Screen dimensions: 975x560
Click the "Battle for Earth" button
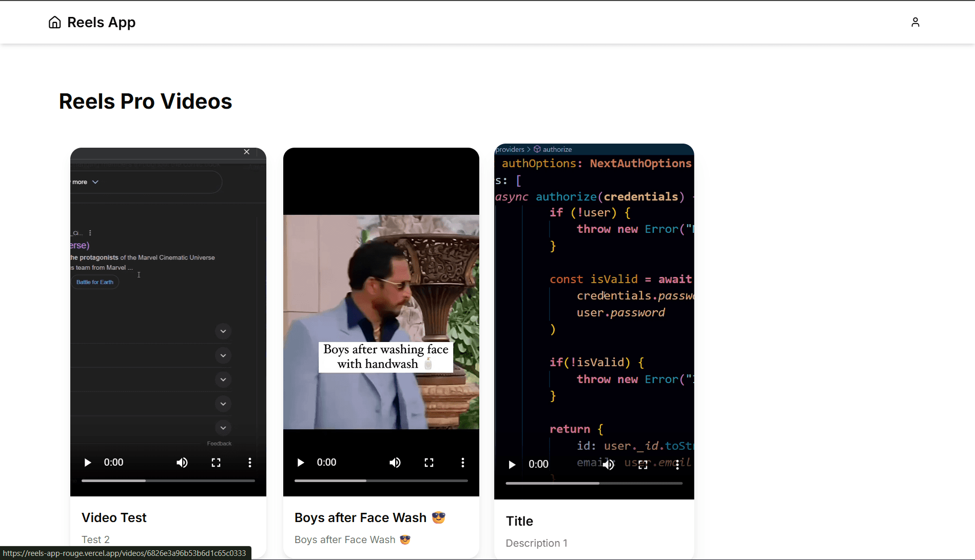click(x=94, y=282)
